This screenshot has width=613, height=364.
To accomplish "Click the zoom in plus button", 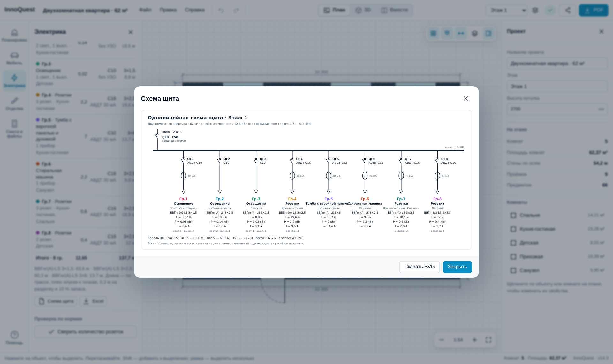I will tap(475, 340).
